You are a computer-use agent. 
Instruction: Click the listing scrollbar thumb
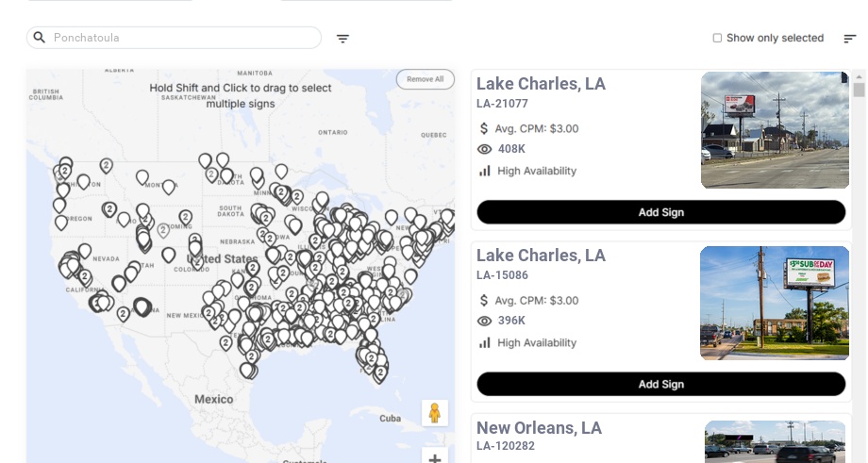(x=859, y=91)
